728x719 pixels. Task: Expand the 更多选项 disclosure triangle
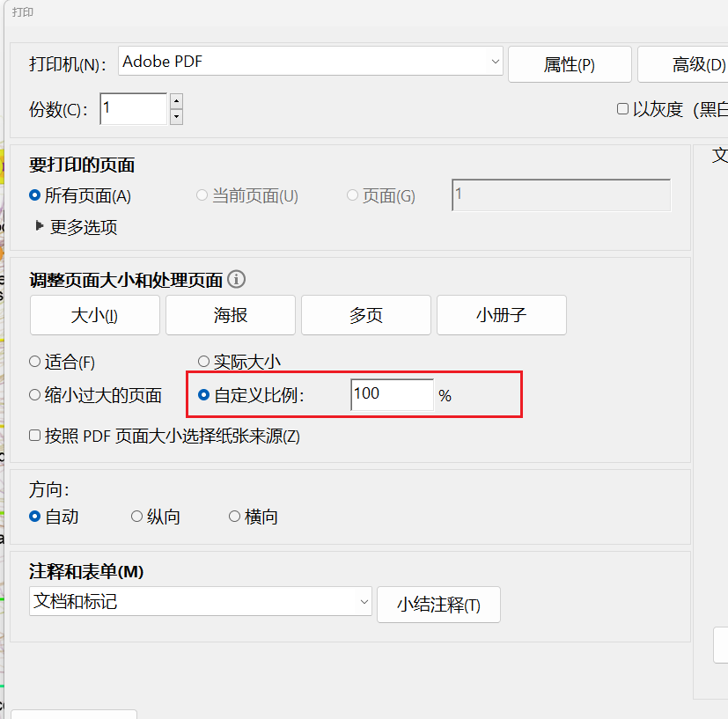39,226
